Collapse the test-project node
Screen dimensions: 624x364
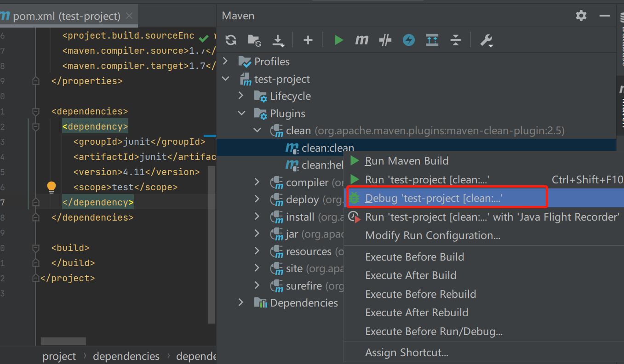point(225,79)
